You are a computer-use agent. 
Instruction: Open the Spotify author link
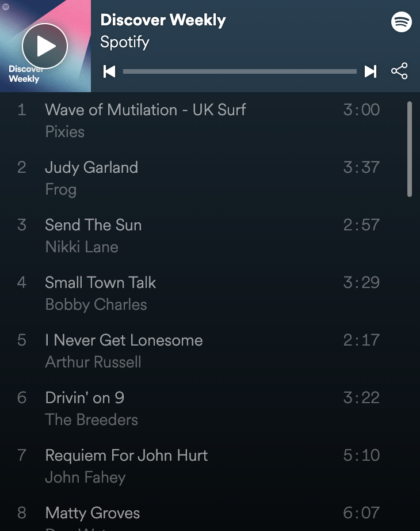124,43
